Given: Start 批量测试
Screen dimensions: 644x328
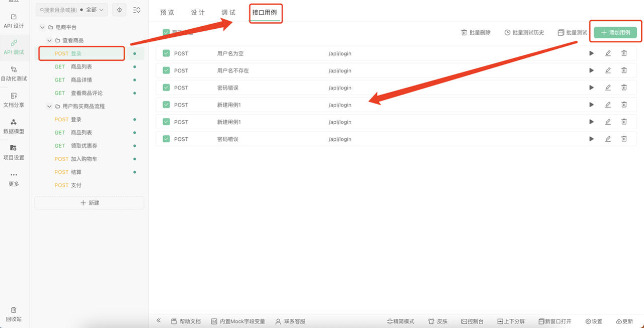Looking at the screenshot, I should [x=573, y=32].
